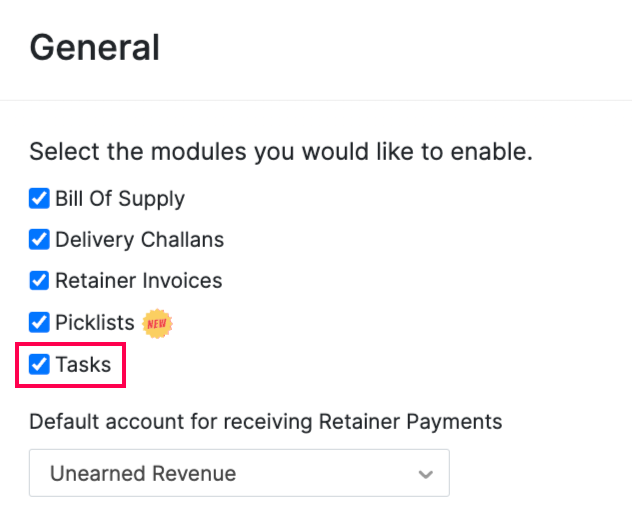
Task: Click the Picklists module label
Action: [95, 323]
